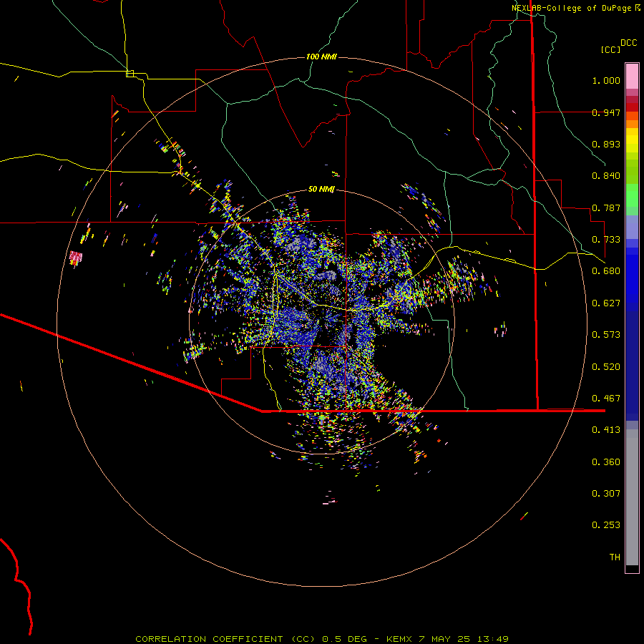This screenshot has width=644, height=644.
Task: Select the 0.947 scale value
Action: click(606, 112)
